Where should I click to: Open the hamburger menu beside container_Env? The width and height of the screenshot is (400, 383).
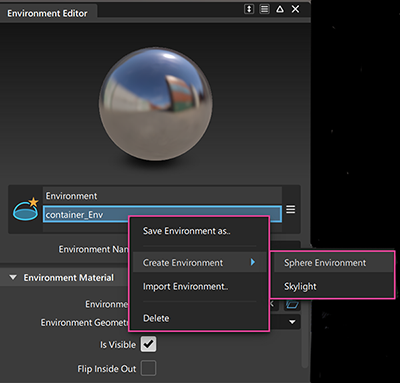pyautogui.click(x=291, y=209)
